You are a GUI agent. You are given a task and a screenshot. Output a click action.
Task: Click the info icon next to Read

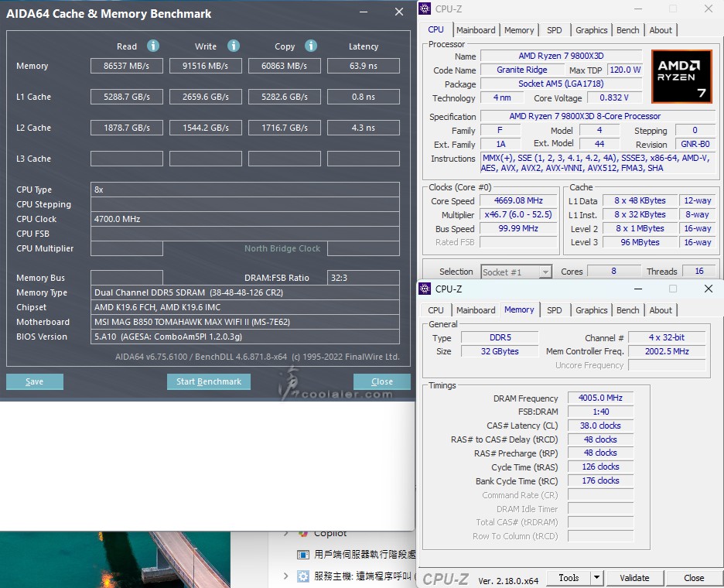point(153,46)
